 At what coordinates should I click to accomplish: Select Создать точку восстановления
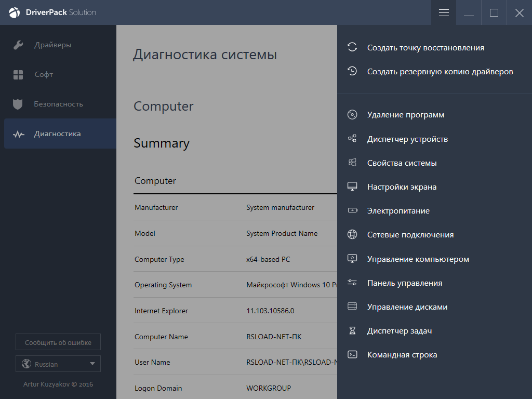coord(425,48)
